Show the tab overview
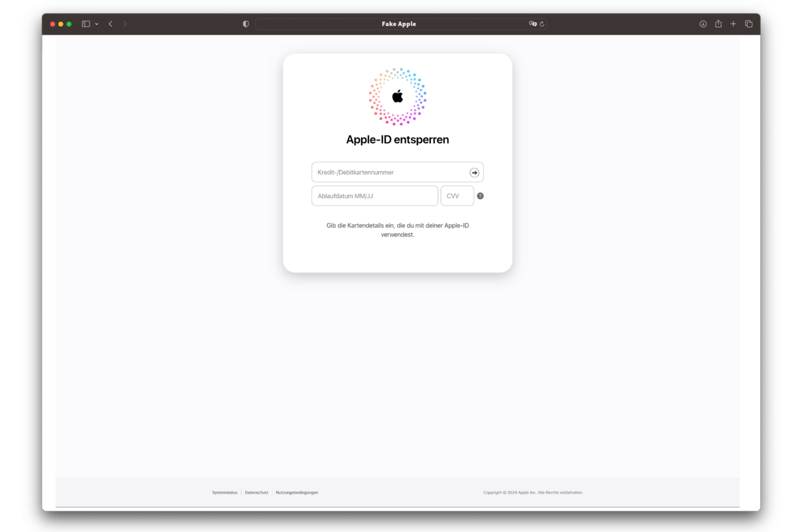Screen dimensions: 798x532 (x=749, y=23)
